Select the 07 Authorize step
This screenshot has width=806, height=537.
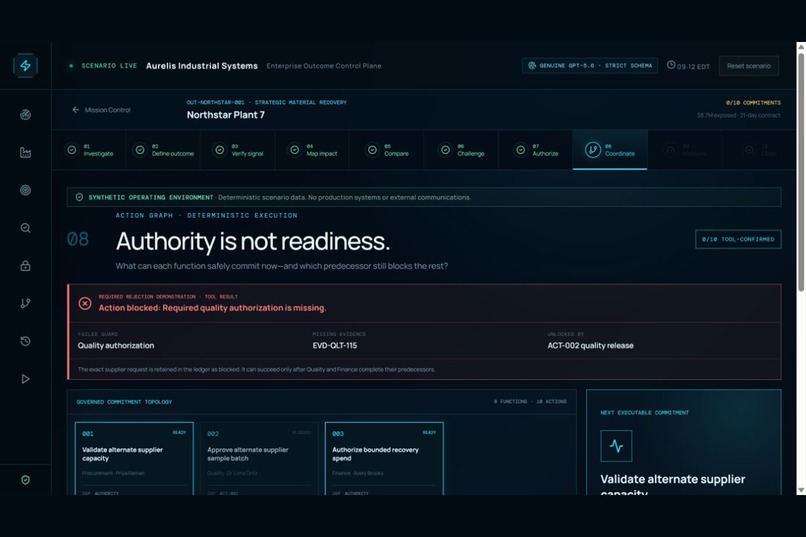pos(536,150)
